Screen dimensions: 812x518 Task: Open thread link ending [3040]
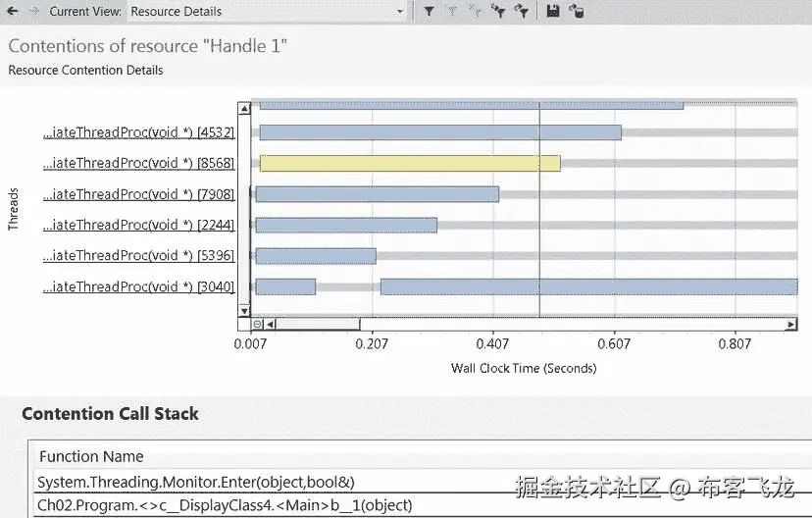pyautogui.click(x=139, y=286)
